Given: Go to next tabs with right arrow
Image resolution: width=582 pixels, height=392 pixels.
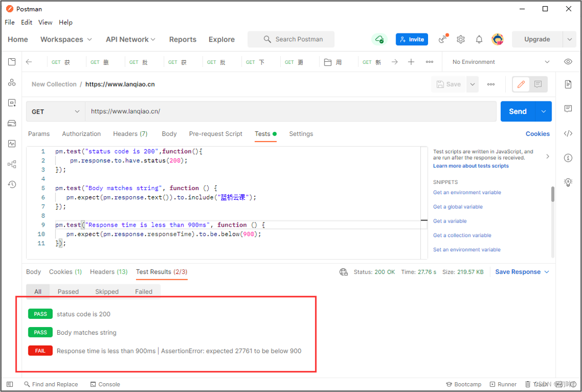Looking at the screenshot, I should click(395, 62).
